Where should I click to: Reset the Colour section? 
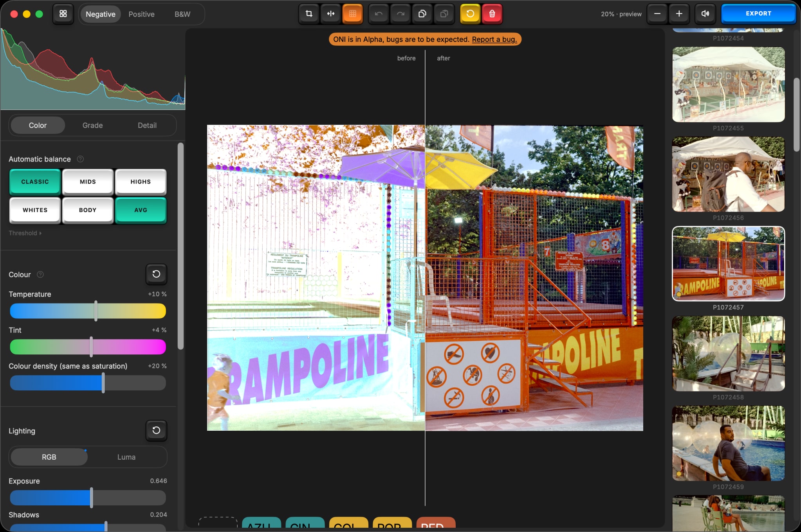click(x=156, y=274)
